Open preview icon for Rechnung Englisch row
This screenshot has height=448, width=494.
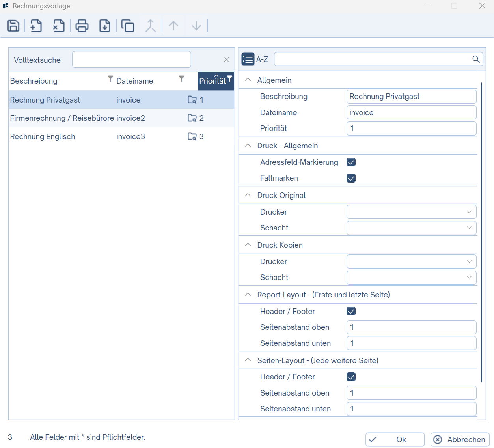192,136
